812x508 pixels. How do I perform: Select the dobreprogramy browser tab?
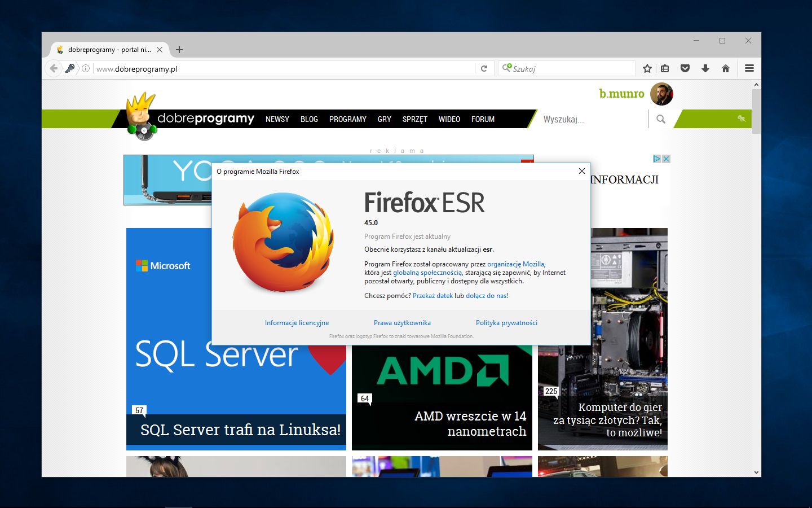pos(109,50)
